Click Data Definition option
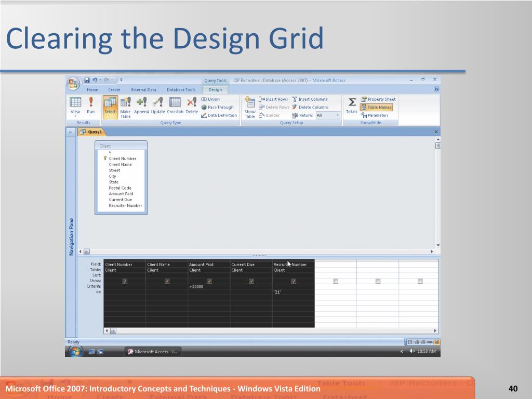Image resolution: width=532 pixels, height=399 pixels. tap(219, 115)
